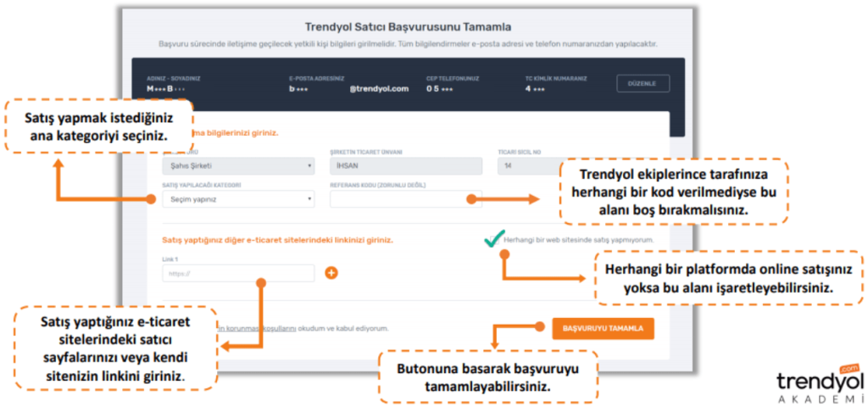868x412 pixels.
Task: Click the orange plus icon beside Link 1
Action: pyautogui.click(x=331, y=273)
